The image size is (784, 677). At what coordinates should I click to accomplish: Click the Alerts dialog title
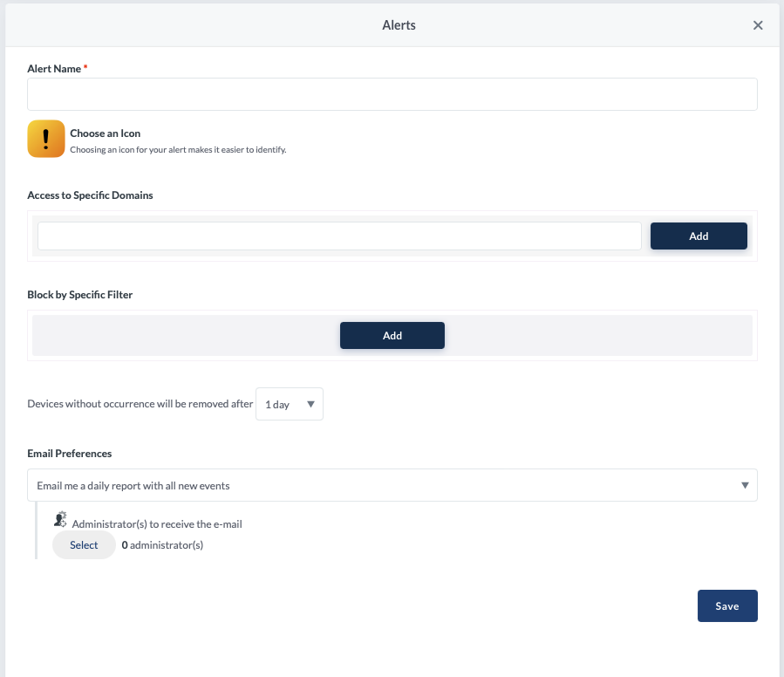(x=399, y=25)
